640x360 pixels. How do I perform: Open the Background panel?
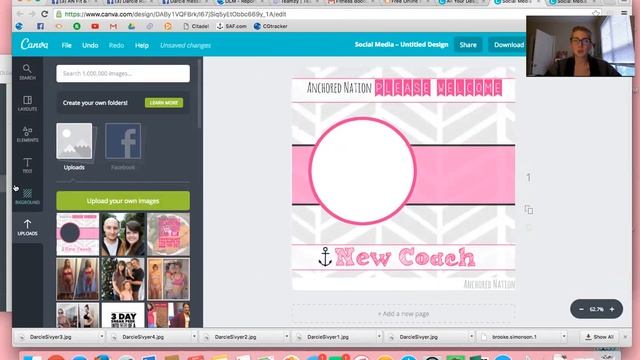(27, 196)
